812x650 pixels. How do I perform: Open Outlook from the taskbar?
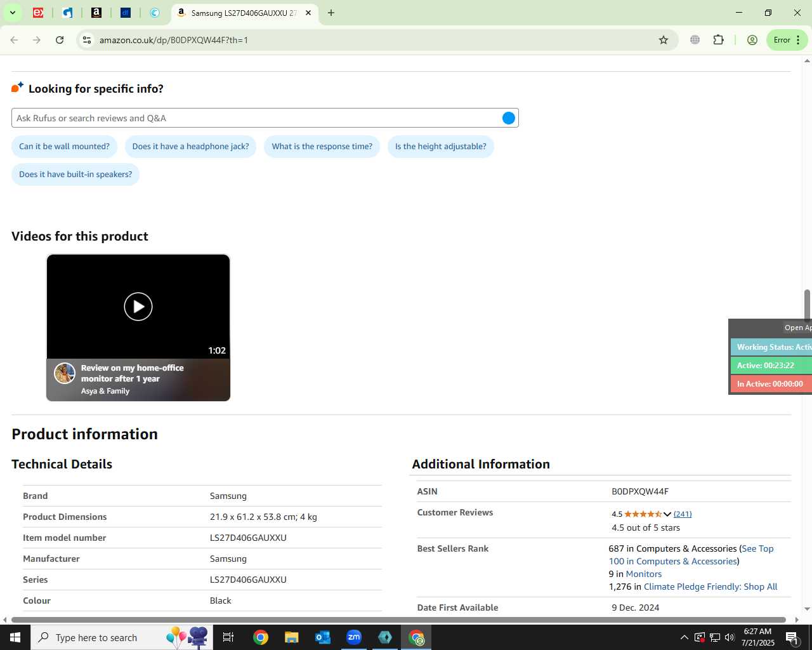(x=323, y=637)
